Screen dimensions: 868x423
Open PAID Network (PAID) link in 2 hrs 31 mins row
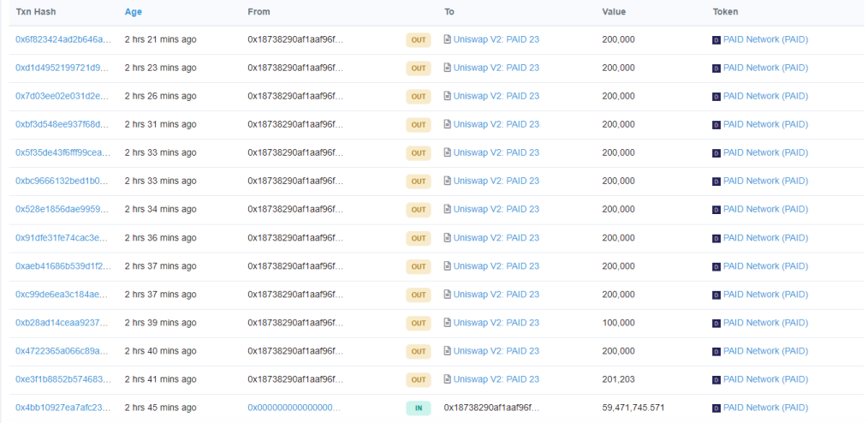pos(765,124)
